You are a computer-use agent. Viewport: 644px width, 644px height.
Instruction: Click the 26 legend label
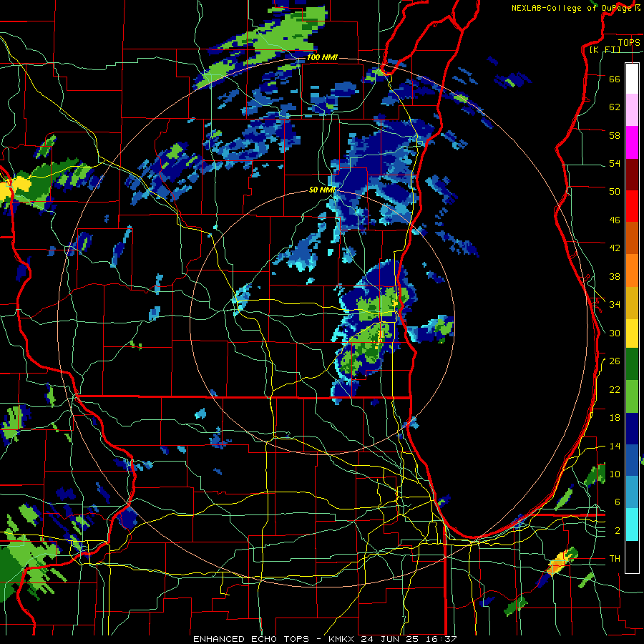pos(615,361)
